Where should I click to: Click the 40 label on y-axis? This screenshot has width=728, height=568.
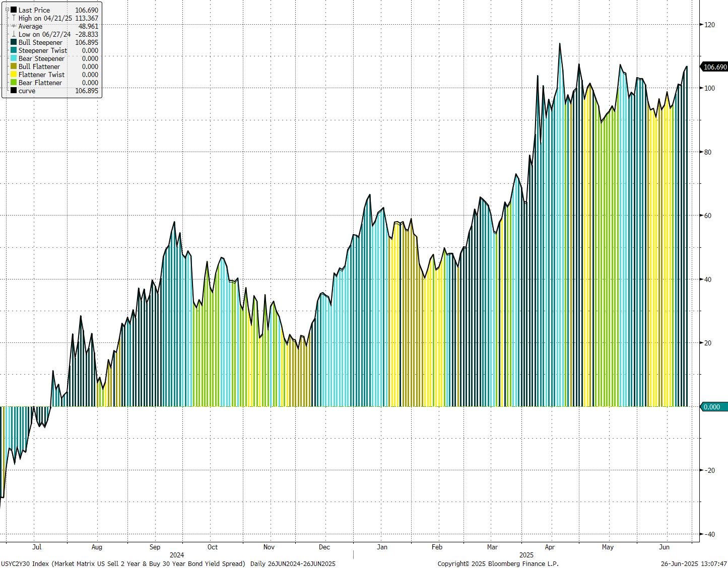(708, 279)
